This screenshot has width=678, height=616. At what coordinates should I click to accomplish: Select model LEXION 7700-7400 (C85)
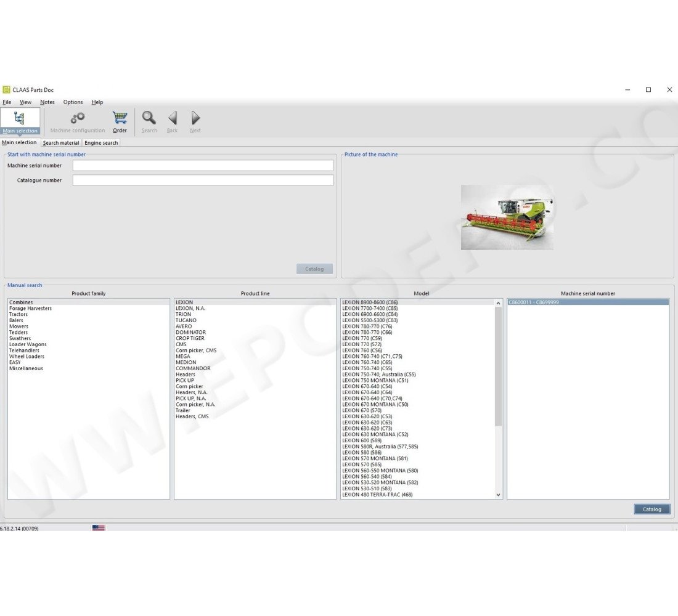[x=418, y=309]
